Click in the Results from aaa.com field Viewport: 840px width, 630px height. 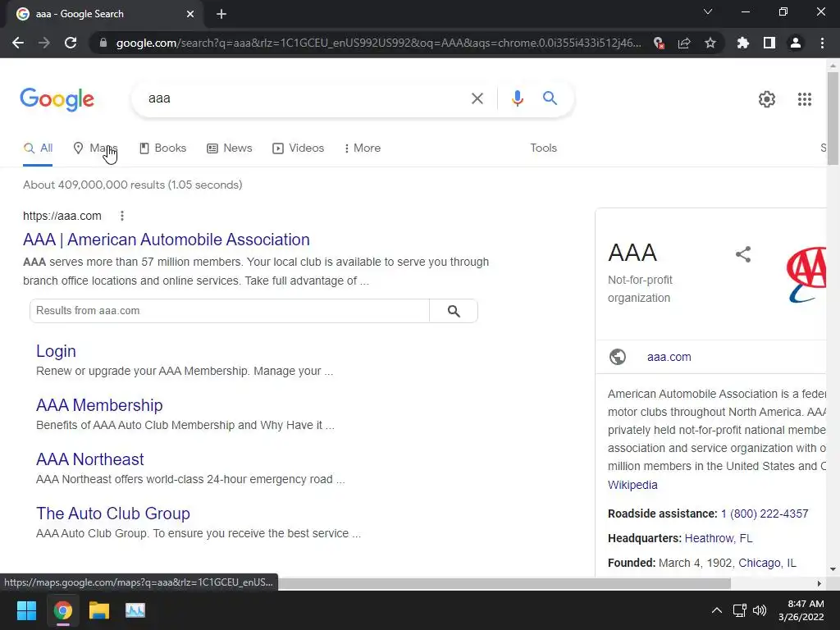(230, 311)
